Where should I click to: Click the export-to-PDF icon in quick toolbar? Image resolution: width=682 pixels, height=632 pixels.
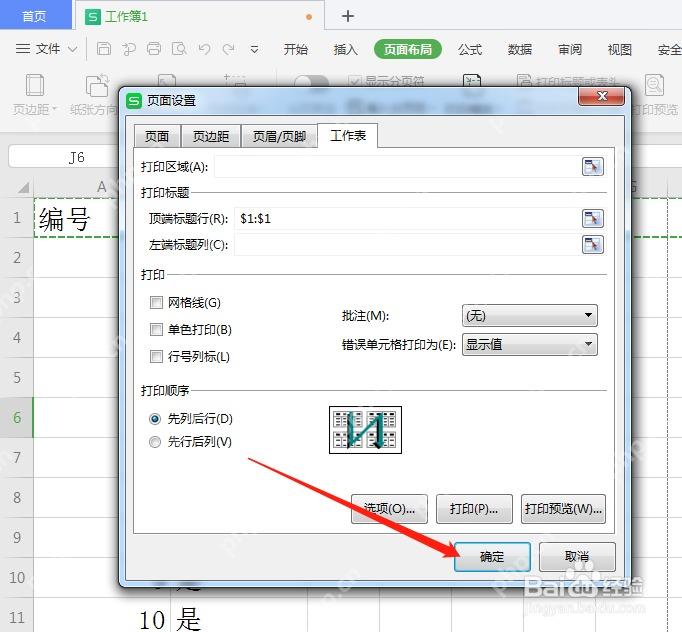click(128, 49)
